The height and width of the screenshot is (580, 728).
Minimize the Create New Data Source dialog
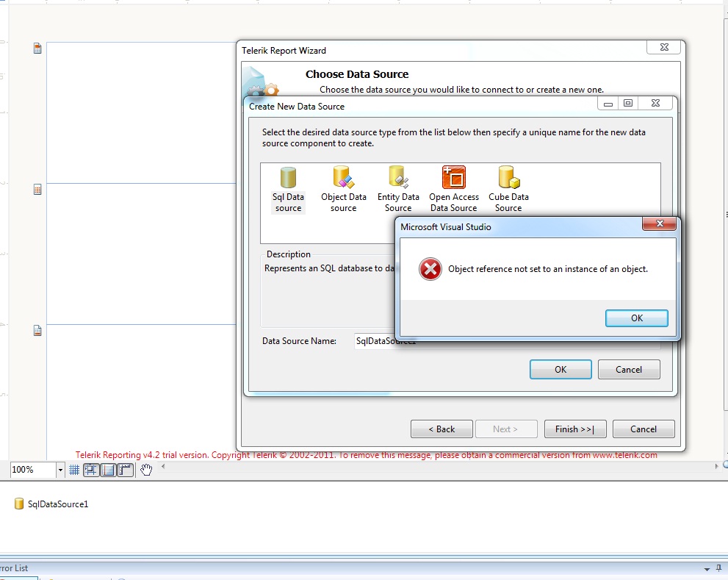coord(608,103)
